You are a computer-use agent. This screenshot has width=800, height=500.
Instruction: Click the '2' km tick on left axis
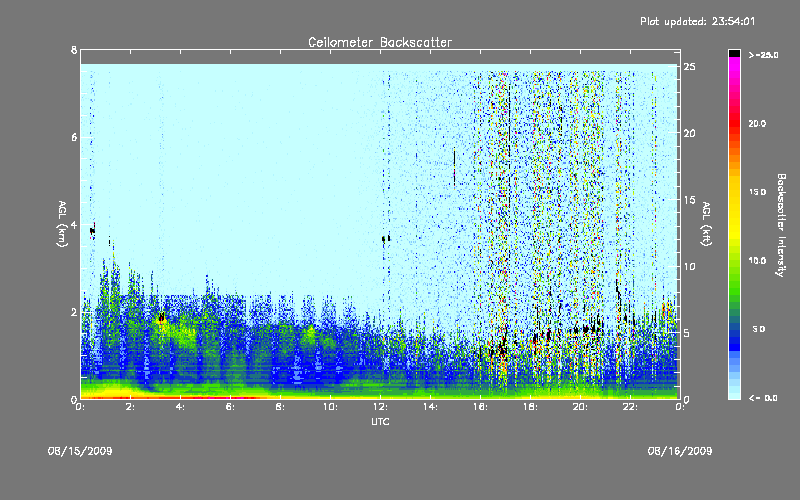click(x=74, y=312)
